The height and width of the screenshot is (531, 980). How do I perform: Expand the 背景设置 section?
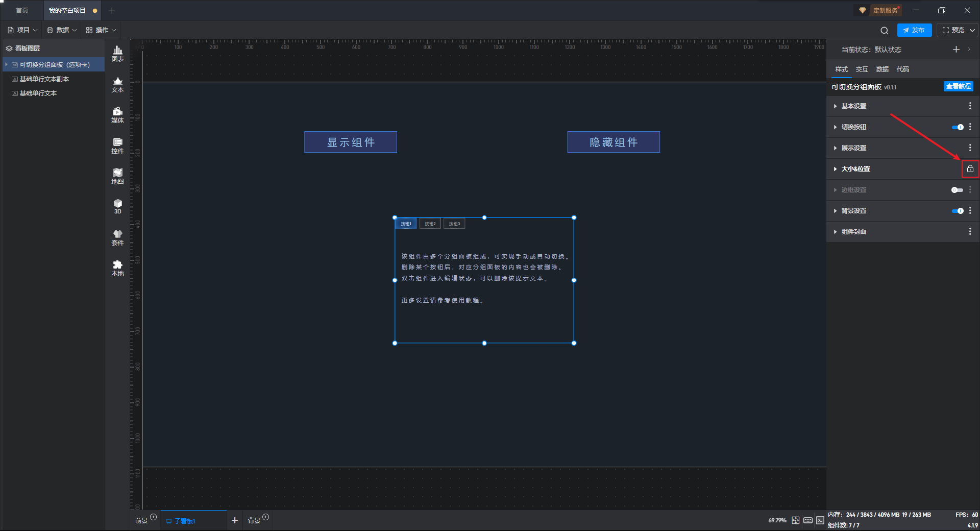pos(835,211)
